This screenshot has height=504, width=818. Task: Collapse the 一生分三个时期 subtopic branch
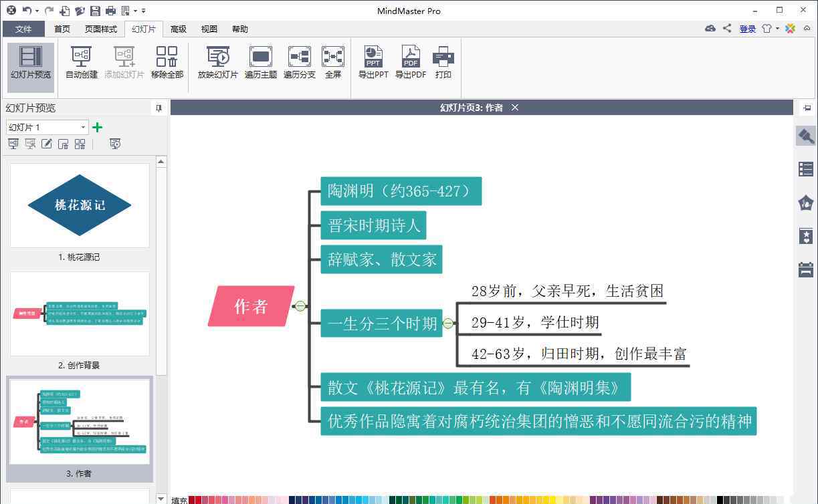click(447, 324)
